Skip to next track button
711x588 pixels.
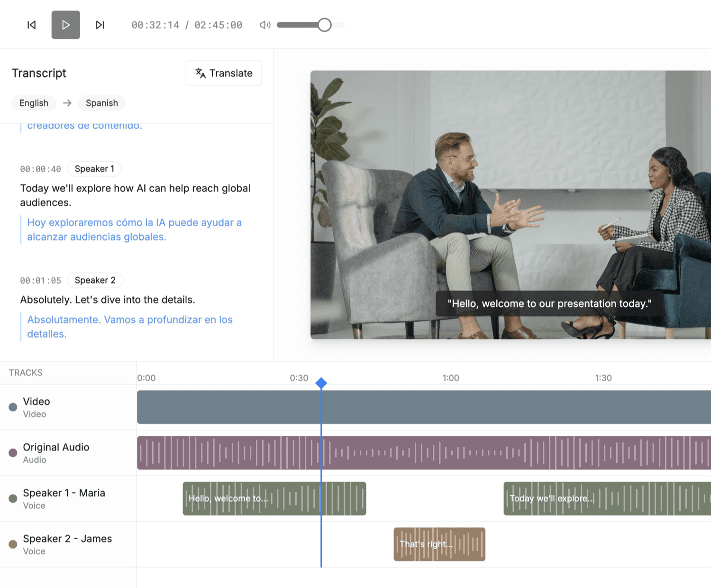[100, 25]
